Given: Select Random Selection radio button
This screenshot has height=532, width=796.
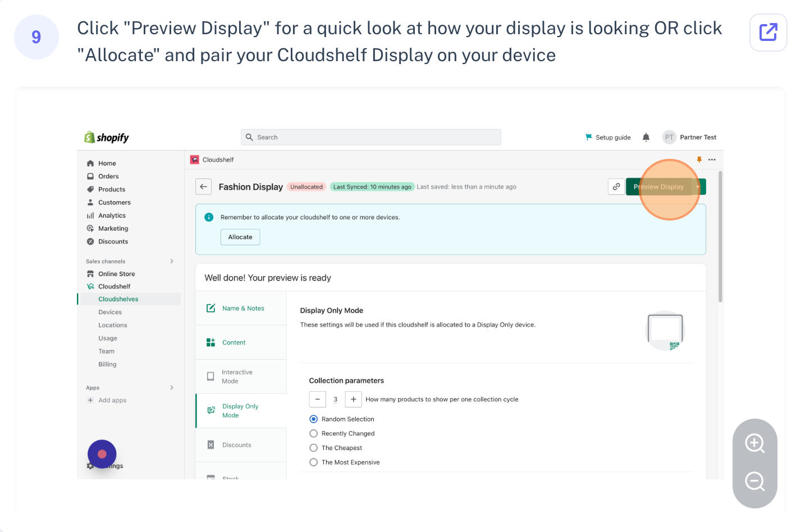Looking at the screenshot, I should (314, 419).
